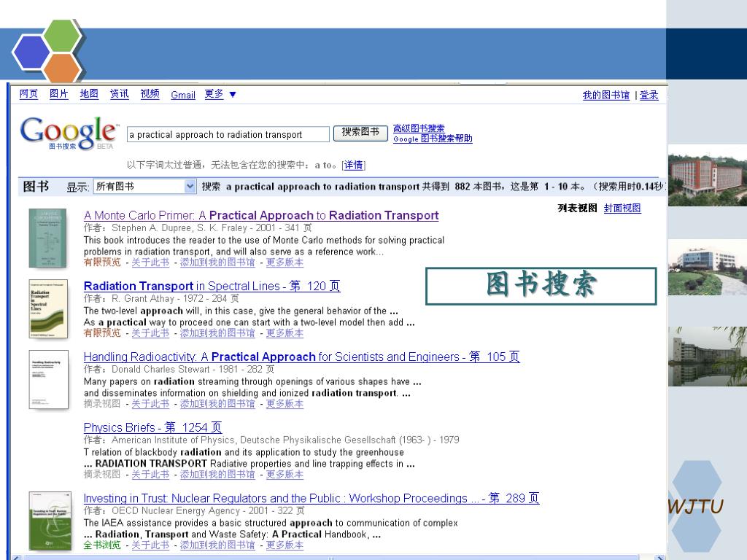
Task: Open 高级图书搜索 advanced search link
Action: (418, 128)
